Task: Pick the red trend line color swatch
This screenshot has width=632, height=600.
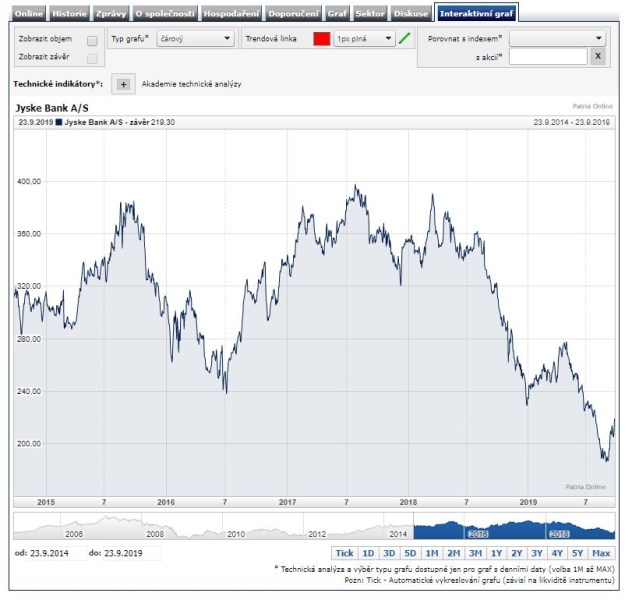Action: point(321,39)
